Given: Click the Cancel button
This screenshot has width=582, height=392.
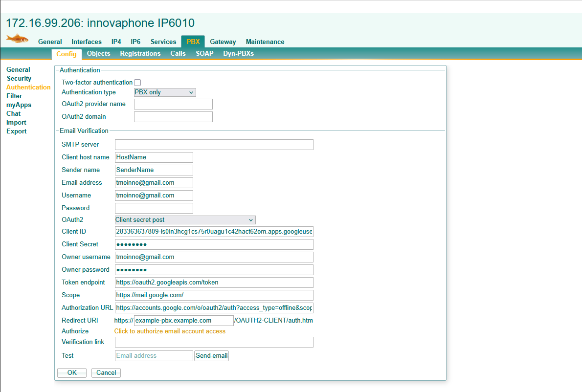Looking at the screenshot, I should (x=106, y=373).
